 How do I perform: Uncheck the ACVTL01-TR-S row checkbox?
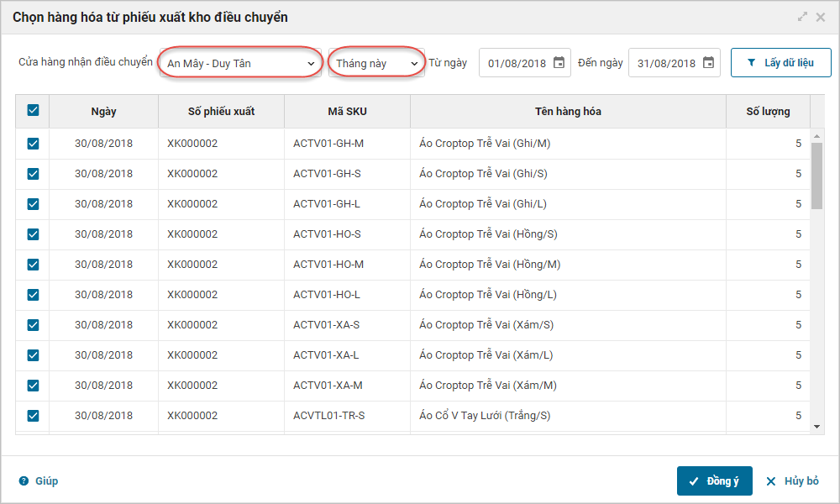click(x=33, y=416)
